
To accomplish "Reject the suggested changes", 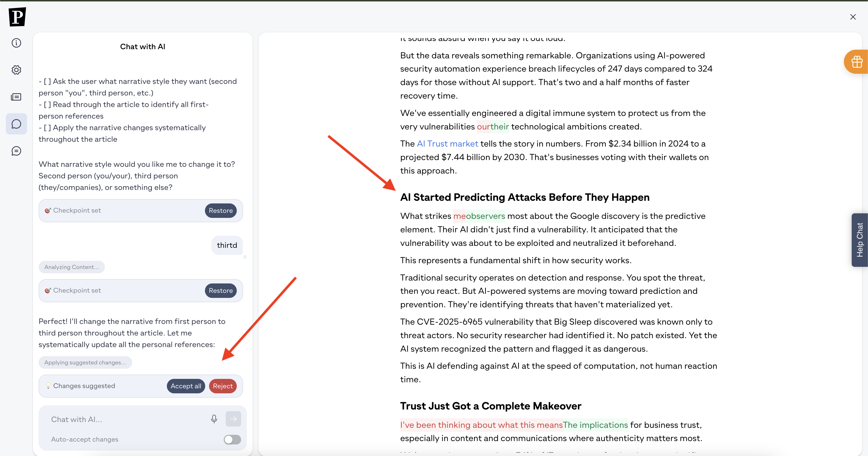I will point(223,386).
